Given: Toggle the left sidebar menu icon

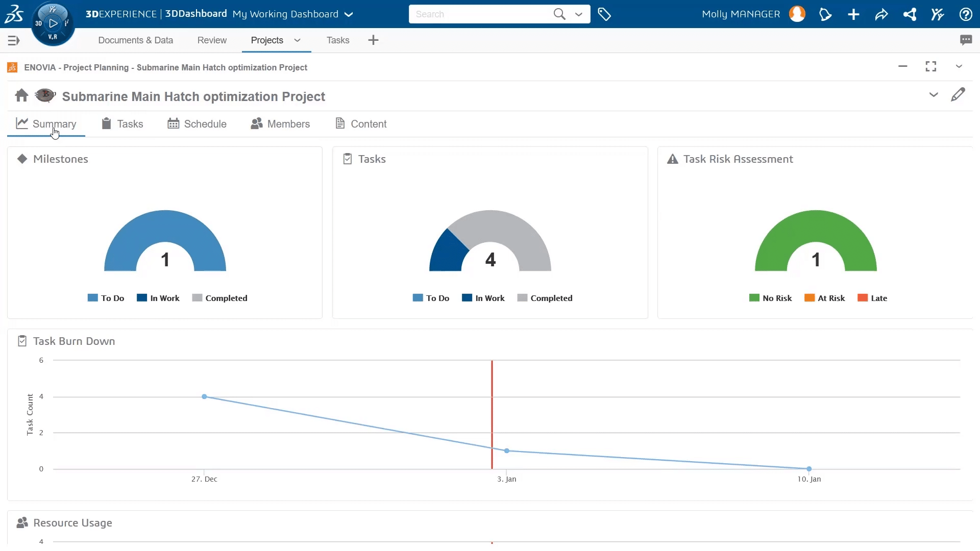Looking at the screenshot, I should click(x=14, y=40).
